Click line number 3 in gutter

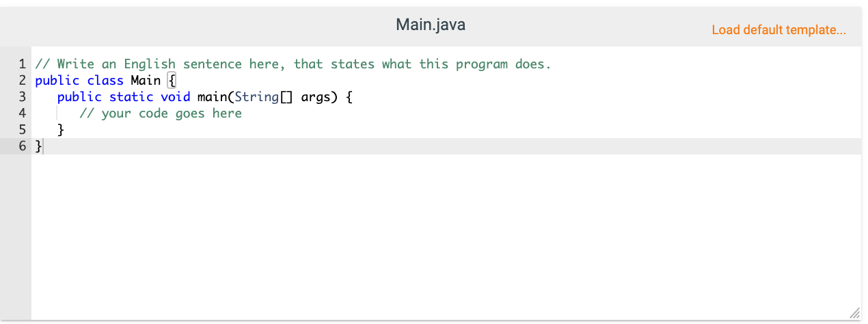tap(22, 97)
